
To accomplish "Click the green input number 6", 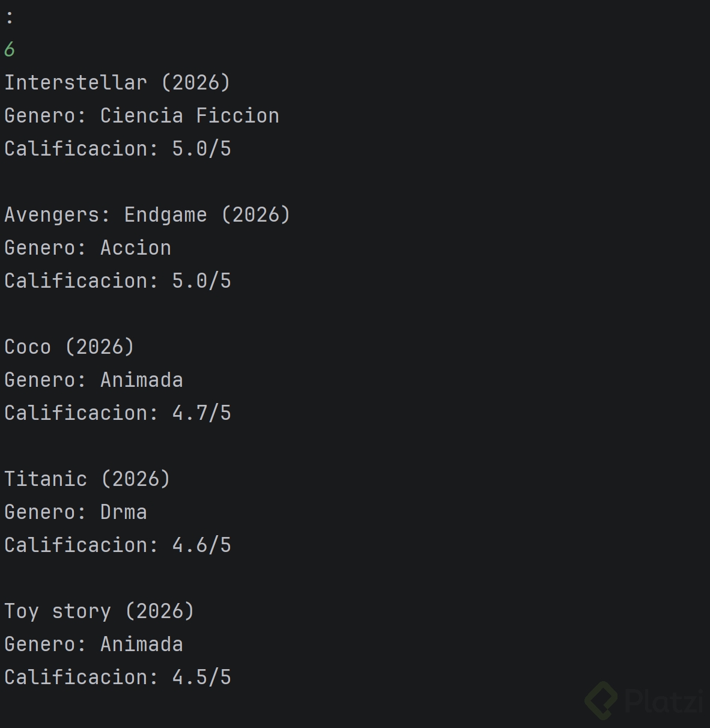I will click(10, 49).
